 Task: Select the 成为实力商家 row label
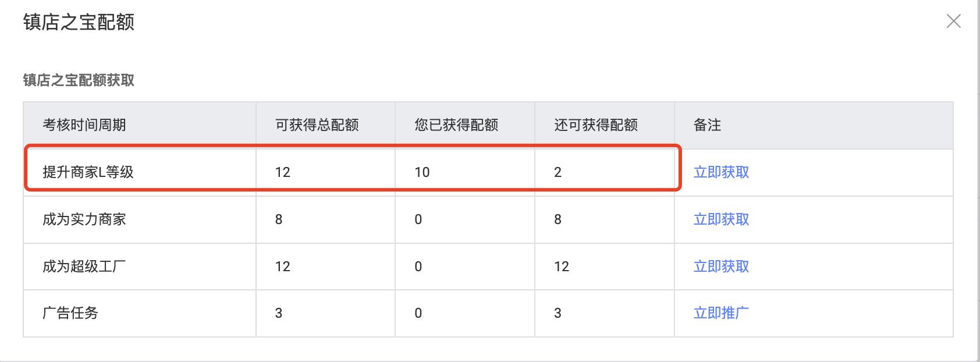click(x=84, y=219)
